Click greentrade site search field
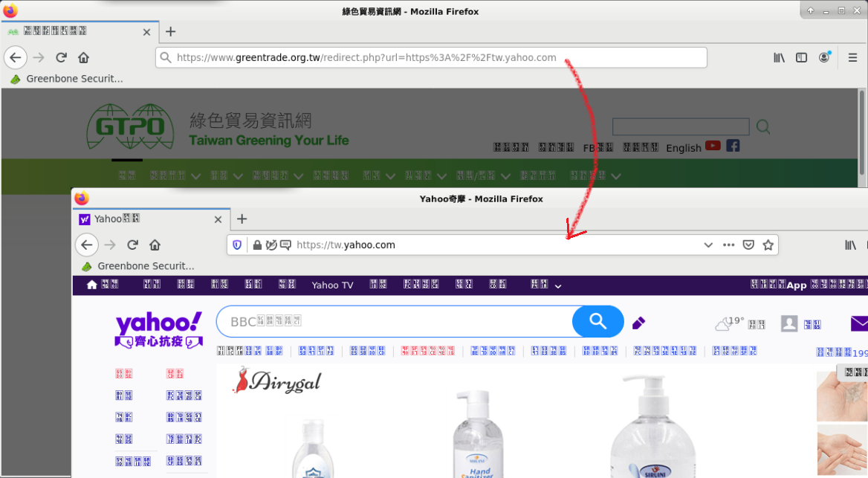Viewport: 868px width, 478px height. tap(681, 126)
